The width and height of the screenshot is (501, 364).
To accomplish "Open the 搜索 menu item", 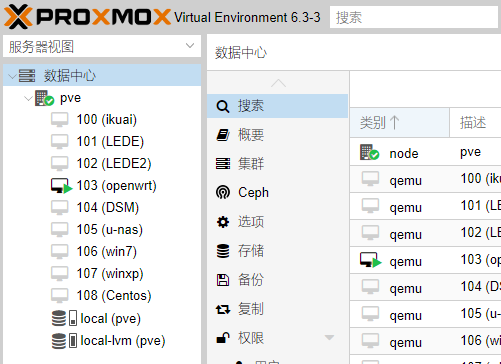I will pos(277,106).
